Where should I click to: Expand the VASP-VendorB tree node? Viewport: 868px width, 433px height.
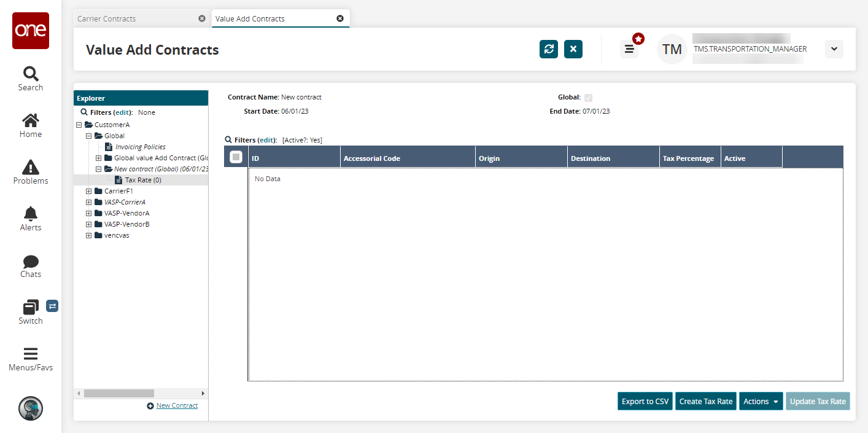[x=88, y=224]
